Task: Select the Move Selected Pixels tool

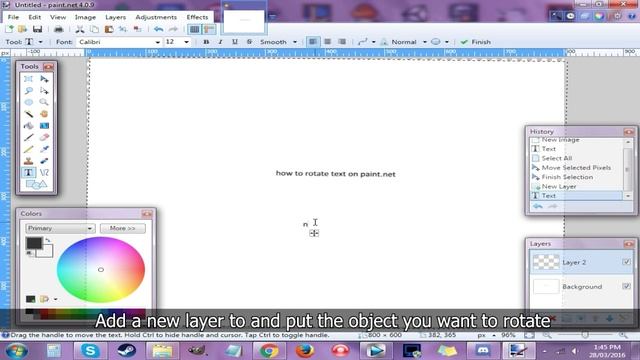Action: click(x=44, y=79)
